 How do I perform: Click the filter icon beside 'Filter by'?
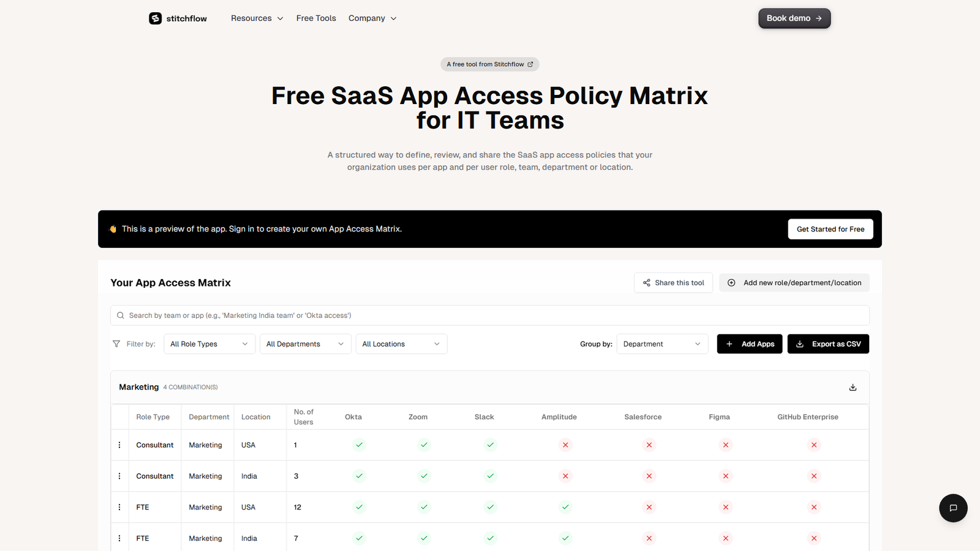click(x=116, y=343)
